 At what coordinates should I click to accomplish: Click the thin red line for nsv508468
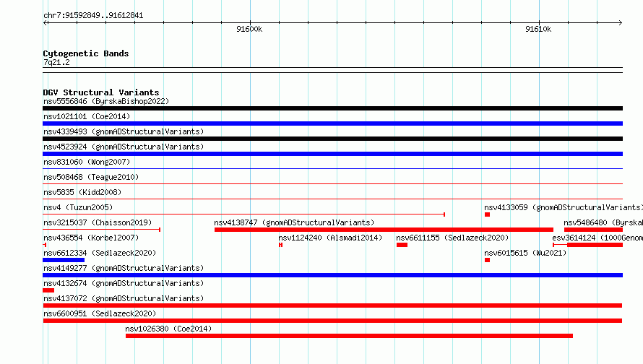[x=332, y=183]
